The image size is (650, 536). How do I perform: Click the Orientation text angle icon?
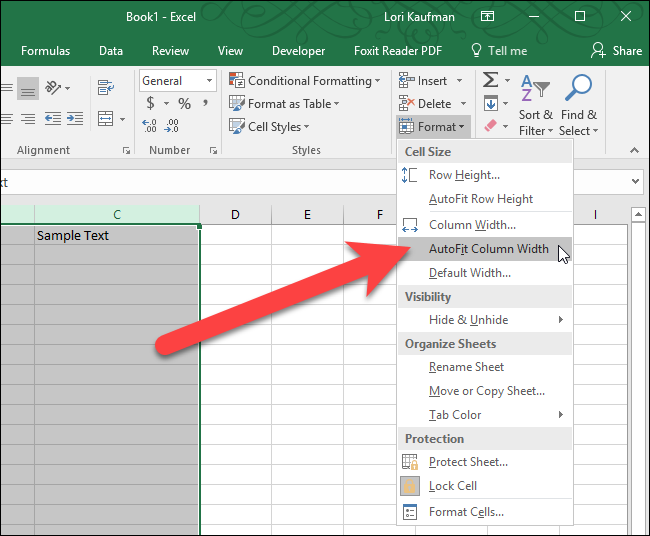[x=55, y=88]
